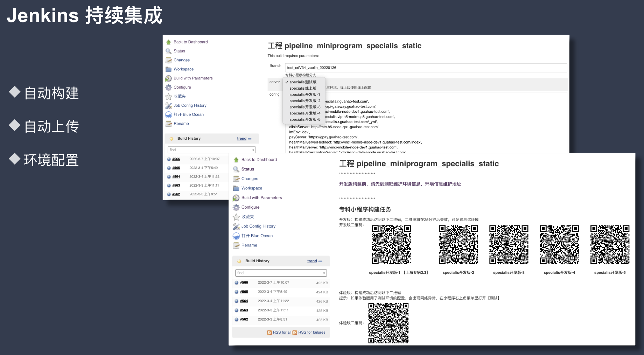This screenshot has height=355, width=644.
Task: Open Build with Parameters in front window
Action: coord(261,198)
